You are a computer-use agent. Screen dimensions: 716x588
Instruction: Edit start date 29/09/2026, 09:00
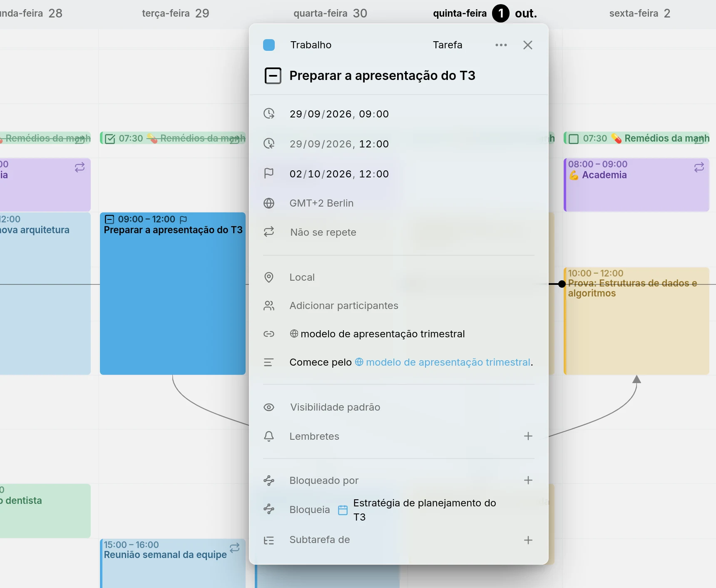point(339,114)
